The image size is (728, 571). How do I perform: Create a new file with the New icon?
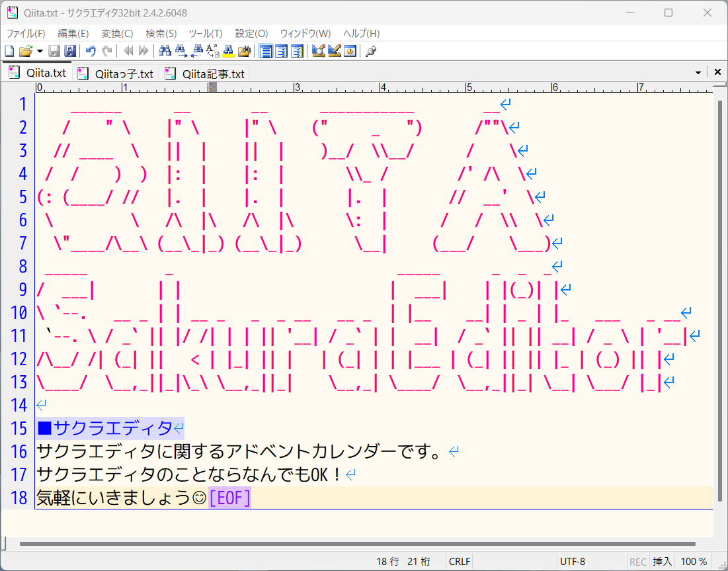coord(9,51)
